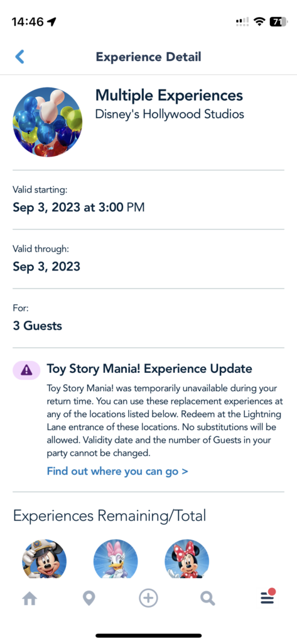The image size is (297, 644).
Task: Tap the Valid starting date row
Action: 148,199
